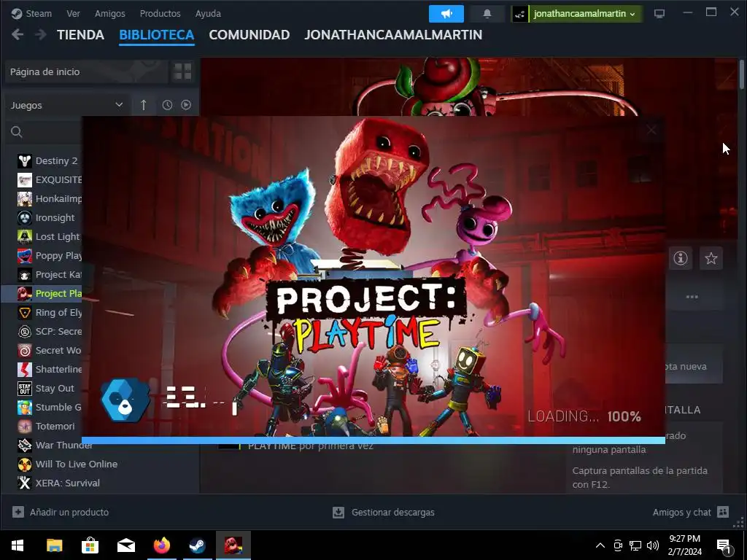This screenshot has width=747, height=560.
Task: Select Project Playtime in the library list
Action: 42,293
